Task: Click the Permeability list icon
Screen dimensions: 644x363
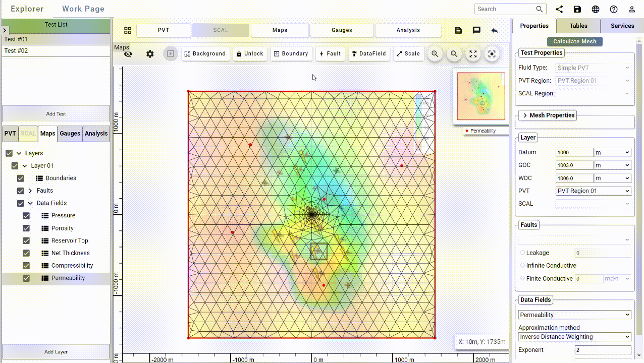Action: (x=45, y=278)
